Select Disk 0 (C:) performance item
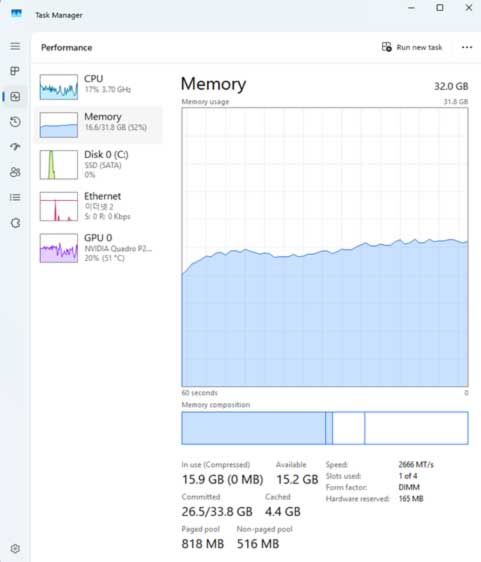The image size is (481, 562). (x=98, y=165)
